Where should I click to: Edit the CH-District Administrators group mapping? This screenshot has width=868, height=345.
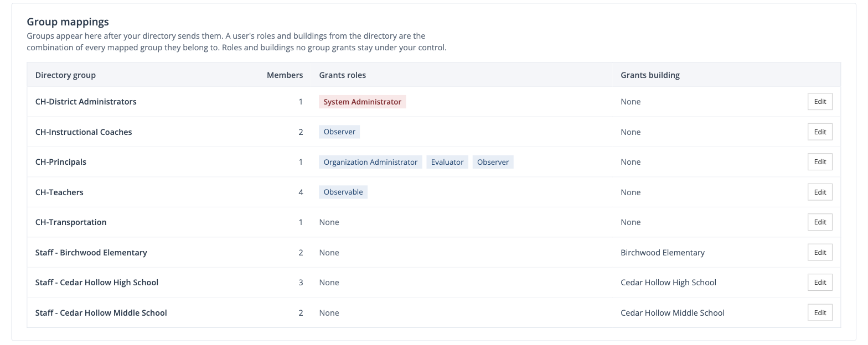click(x=820, y=102)
